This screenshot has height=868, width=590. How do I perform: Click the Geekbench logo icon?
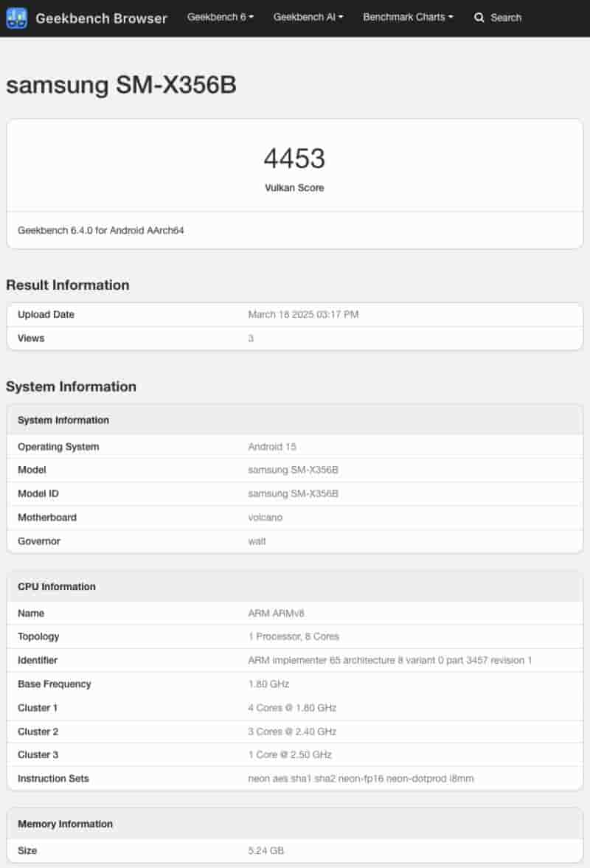pos(17,18)
